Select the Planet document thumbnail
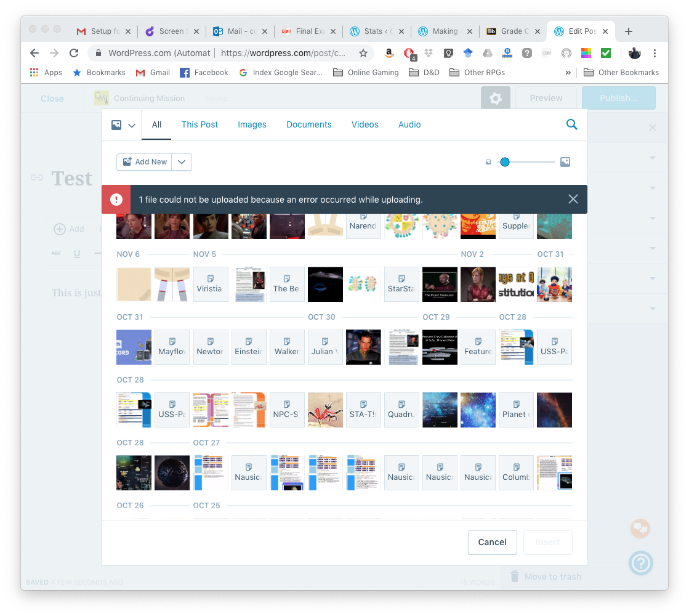The image size is (689, 616). [517, 410]
